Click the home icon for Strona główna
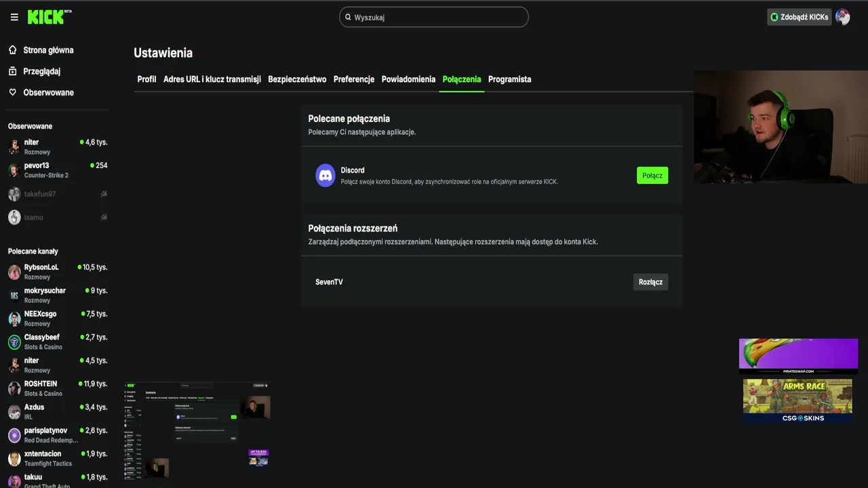The width and height of the screenshot is (868, 488). 13,50
